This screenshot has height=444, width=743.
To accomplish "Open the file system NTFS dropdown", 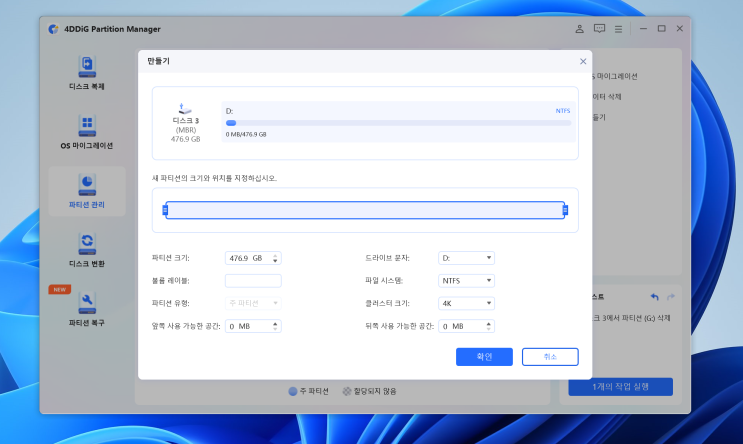I will (466, 281).
